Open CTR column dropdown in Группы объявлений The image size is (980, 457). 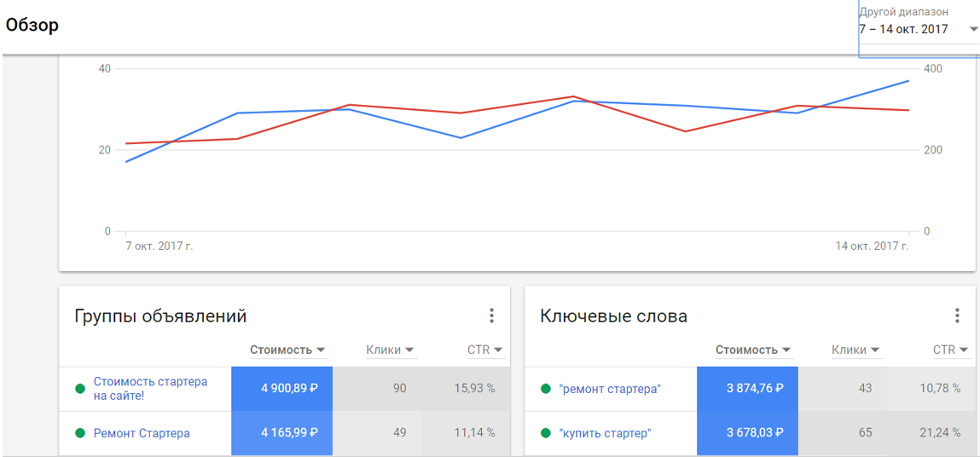pos(498,350)
